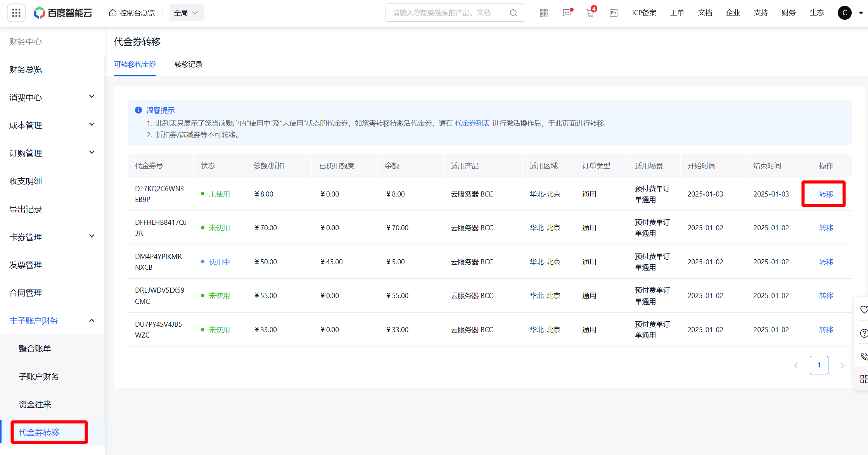Screen dimensions: 868x455
Task: Click 转移 for voucher DRLJWDVSLX59CMC
Action: [x=826, y=295]
